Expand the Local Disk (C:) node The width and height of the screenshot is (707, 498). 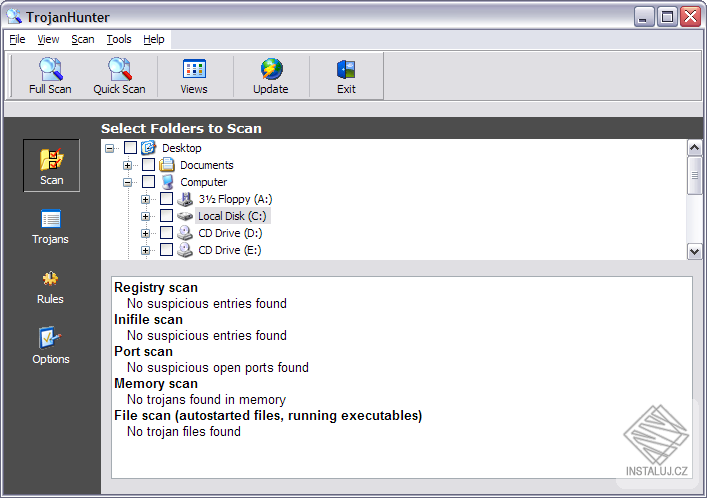click(x=145, y=217)
